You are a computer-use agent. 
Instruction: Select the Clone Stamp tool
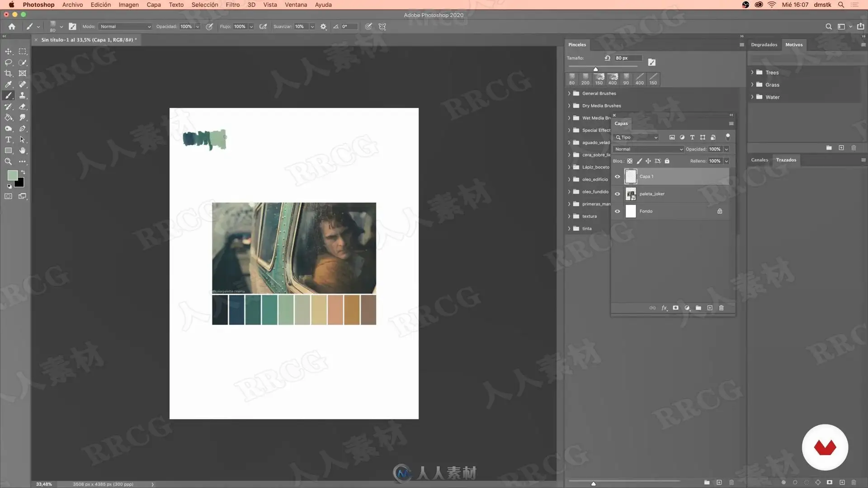click(22, 95)
